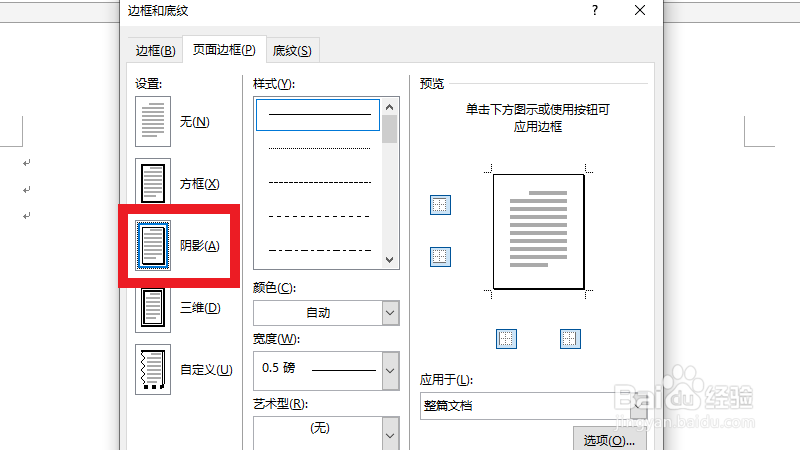Click the 自定义(U) label text
Viewport: 800px width, 450px height.
206,369
